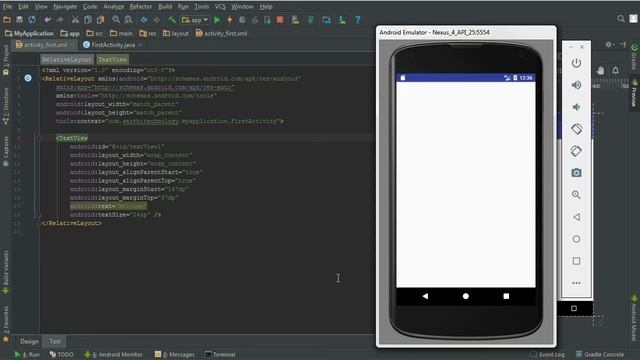Open the Run tool window

tap(27, 355)
